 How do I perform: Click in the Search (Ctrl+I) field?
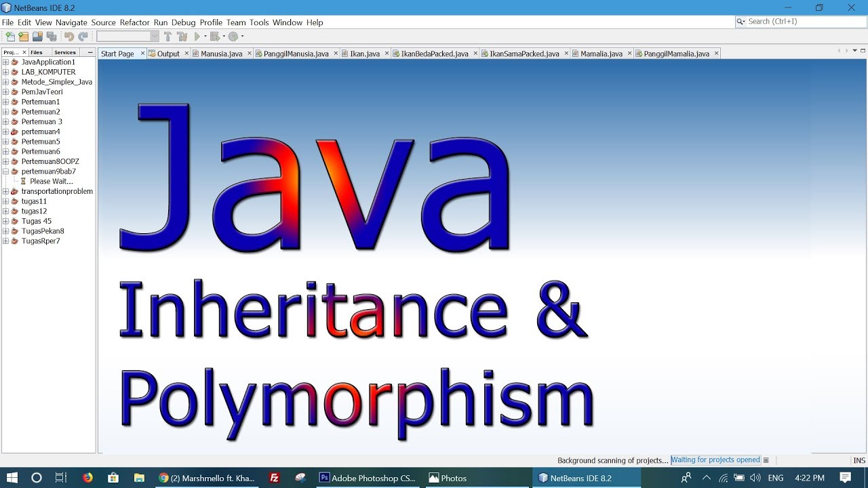click(x=800, y=22)
